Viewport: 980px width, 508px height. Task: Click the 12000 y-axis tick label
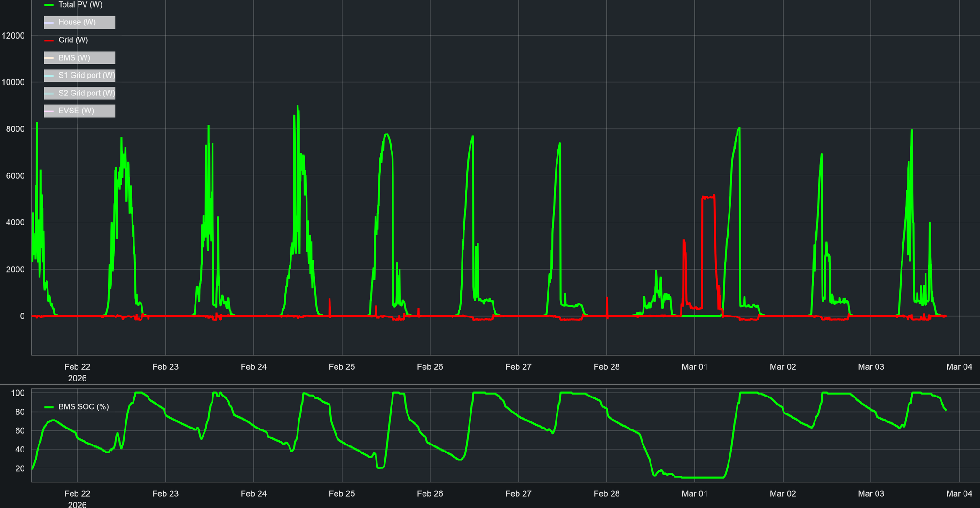click(x=13, y=36)
